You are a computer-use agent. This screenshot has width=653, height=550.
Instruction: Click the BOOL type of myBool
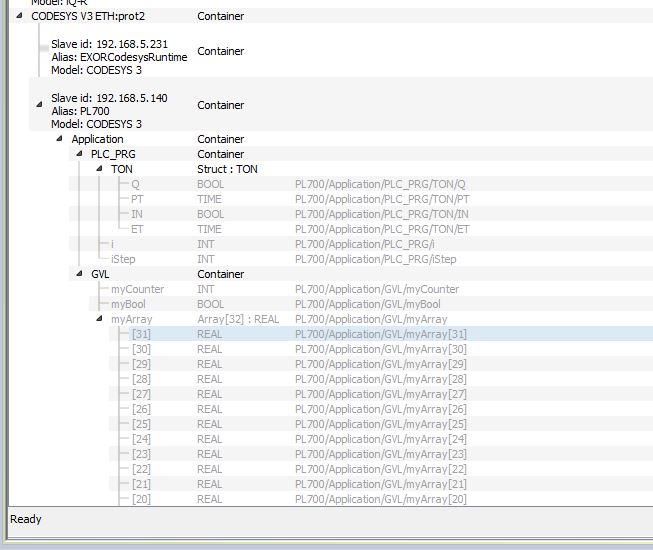[x=210, y=304]
